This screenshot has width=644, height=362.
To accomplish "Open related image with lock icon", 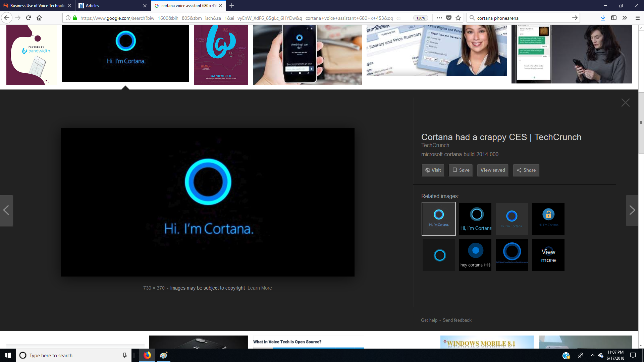I will coord(548,219).
